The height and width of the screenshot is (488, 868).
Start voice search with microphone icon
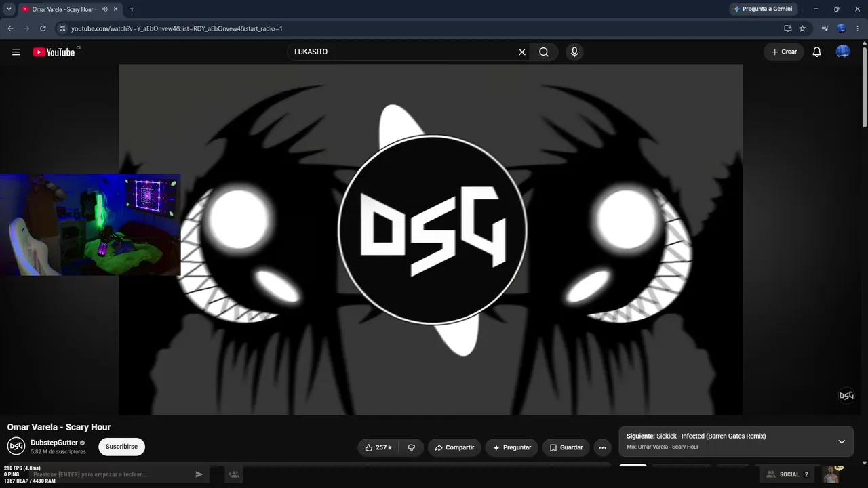pos(574,52)
